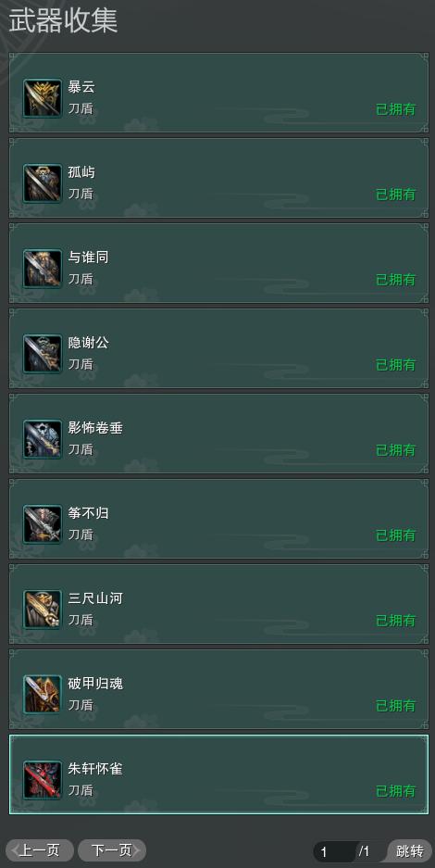The width and height of the screenshot is (435, 868).
Task: Select the 隐谢公 list row name
Action: click(89, 343)
